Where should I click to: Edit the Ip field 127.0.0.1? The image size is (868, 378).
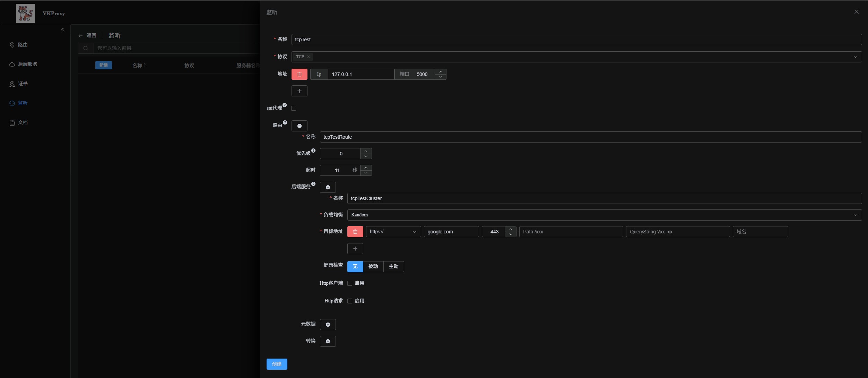coord(361,74)
